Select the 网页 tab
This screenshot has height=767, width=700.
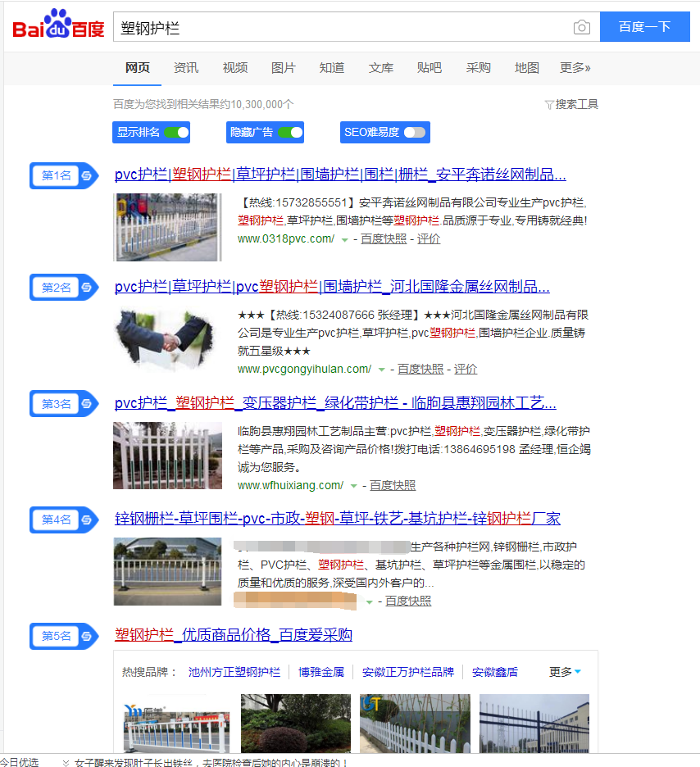coord(138,67)
